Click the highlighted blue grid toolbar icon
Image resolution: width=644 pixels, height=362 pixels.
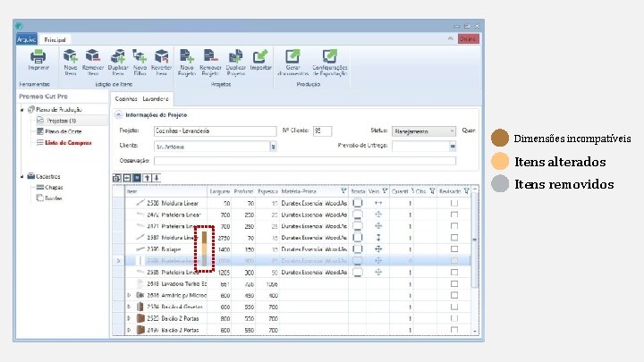coord(137,178)
